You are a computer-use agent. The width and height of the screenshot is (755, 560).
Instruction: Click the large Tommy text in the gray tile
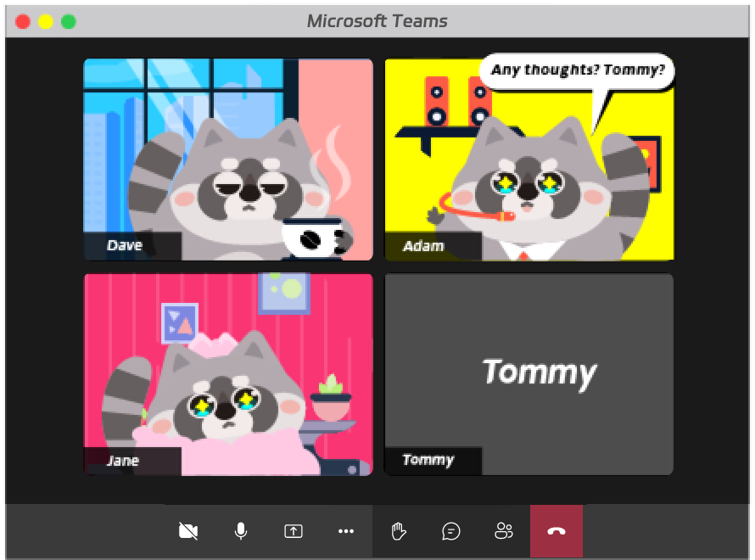click(x=540, y=372)
